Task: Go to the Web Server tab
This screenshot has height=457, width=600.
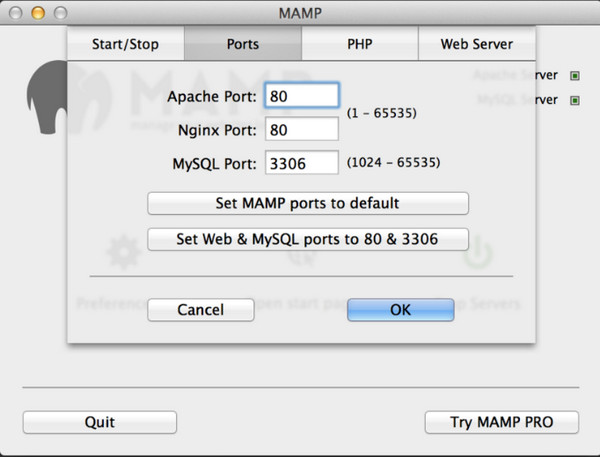Action: (x=476, y=44)
